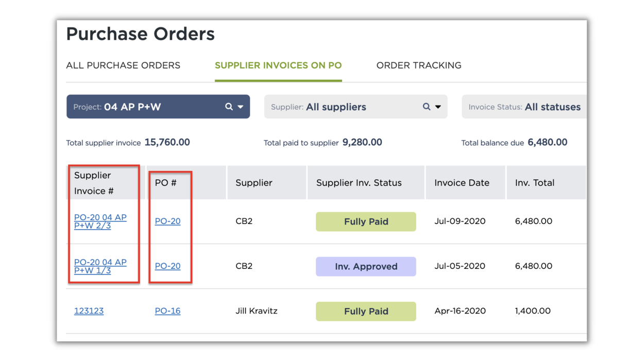Click Fully Paid status badge for Jul-09-2020 invoice

366,221
